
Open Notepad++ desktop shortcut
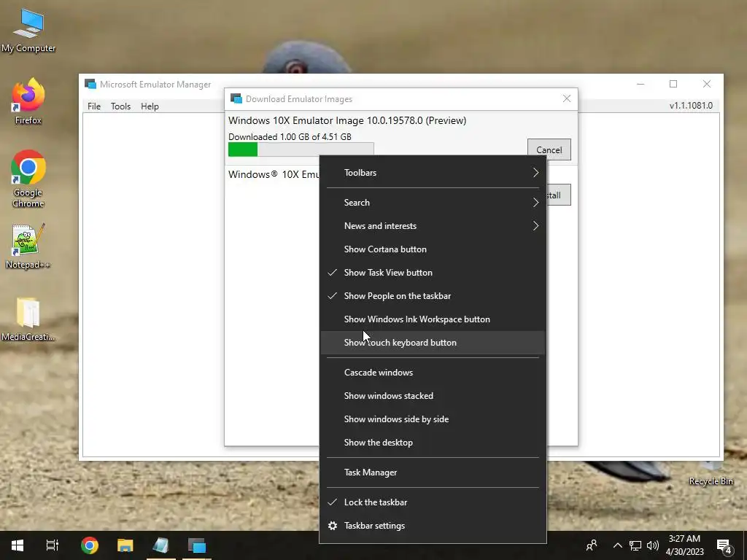(28, 246)
